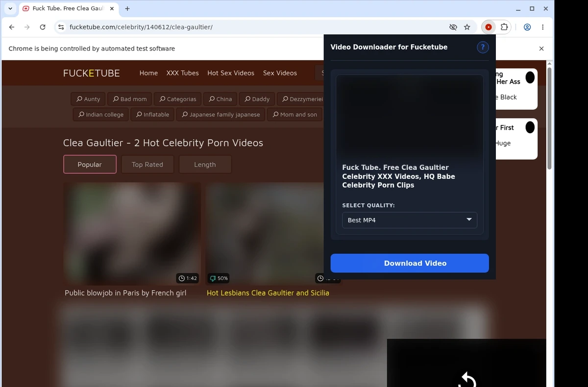Reload the current page
This screenshot has height=387, width=588.
(x=43, y=27)
